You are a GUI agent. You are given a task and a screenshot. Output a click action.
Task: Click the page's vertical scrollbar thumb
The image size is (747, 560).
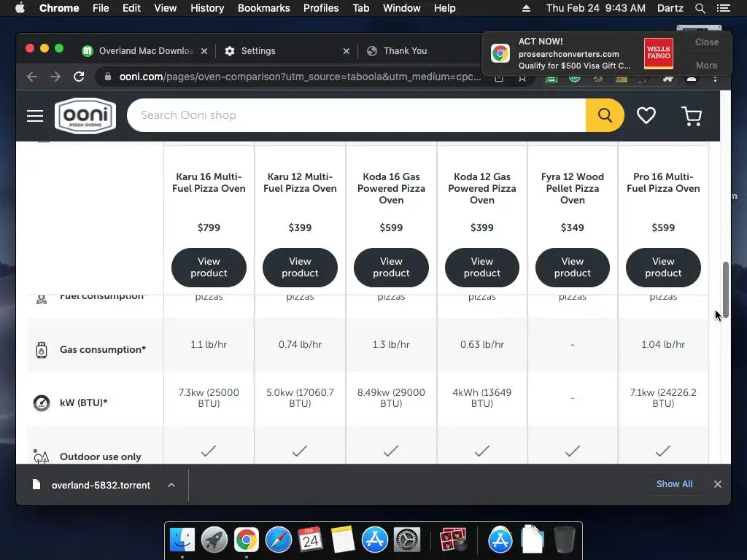pos(726,289)
